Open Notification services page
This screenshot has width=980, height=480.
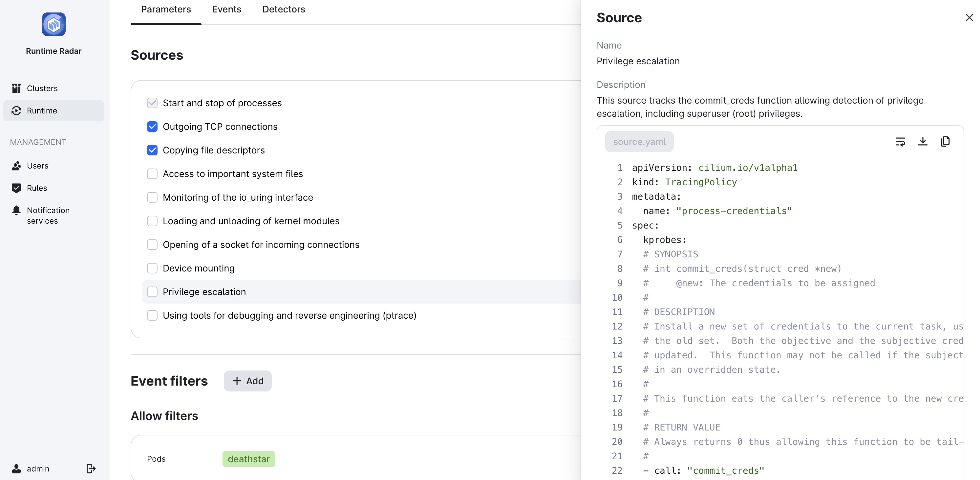pyautogui.click(x=48, y=215)
